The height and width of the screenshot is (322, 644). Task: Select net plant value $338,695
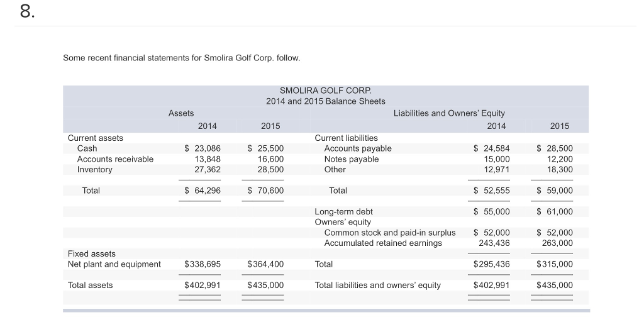click(x=203, y=264)
